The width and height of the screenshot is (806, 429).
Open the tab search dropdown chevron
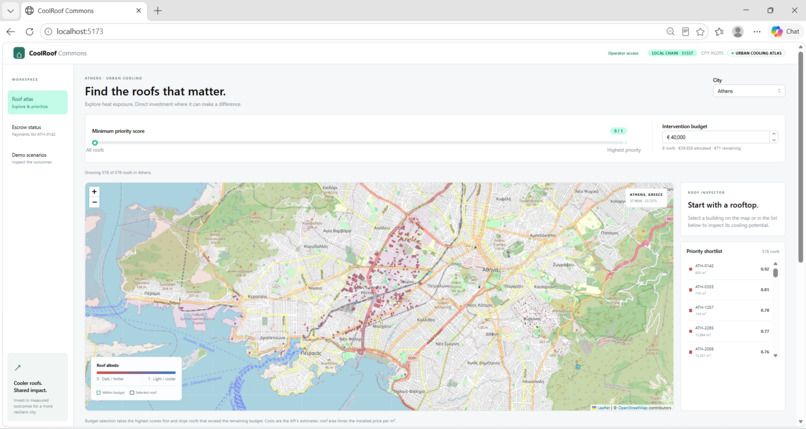(10, 10)
